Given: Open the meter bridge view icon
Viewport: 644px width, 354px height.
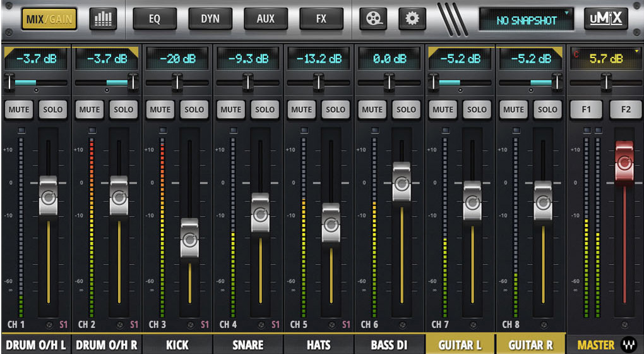Looking at the screenshot, I should (x=102, y=19).
